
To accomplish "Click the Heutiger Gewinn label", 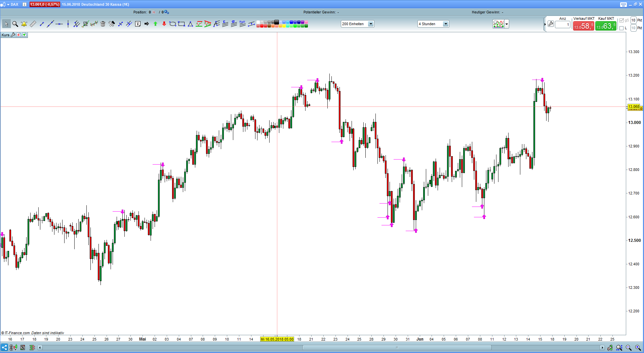I will (486, 12).
